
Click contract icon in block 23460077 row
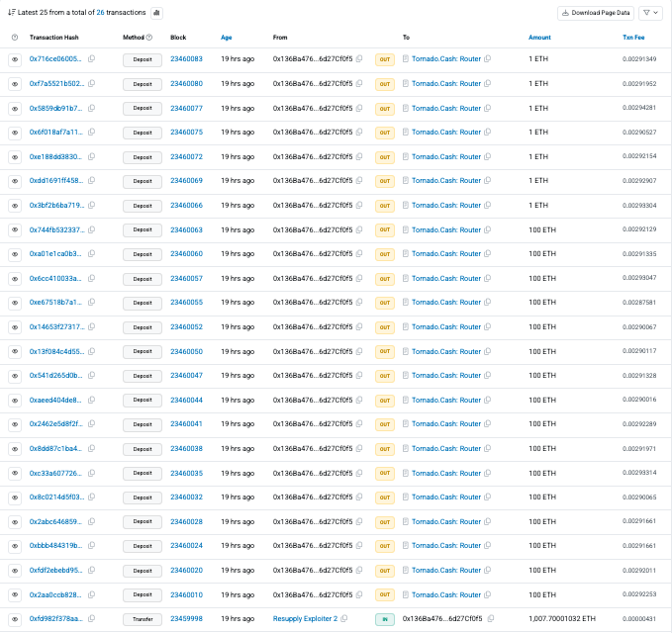[406, 108]
